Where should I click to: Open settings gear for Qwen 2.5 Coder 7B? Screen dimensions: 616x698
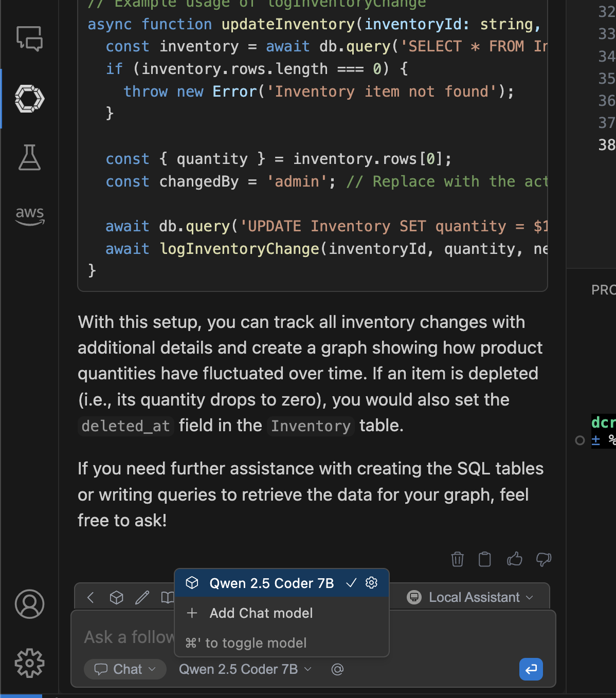pyautogui.click(x=371, y=583)
